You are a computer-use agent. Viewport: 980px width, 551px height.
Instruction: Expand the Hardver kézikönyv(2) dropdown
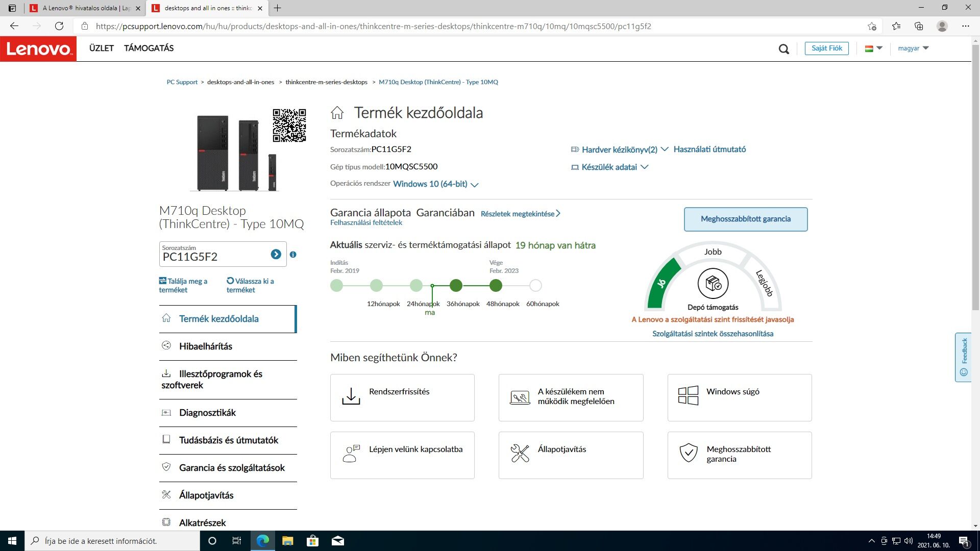point(619,149)
